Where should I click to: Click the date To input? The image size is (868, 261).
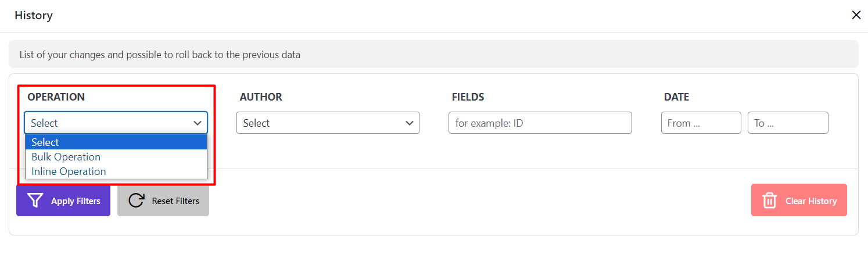coord(787,123)
